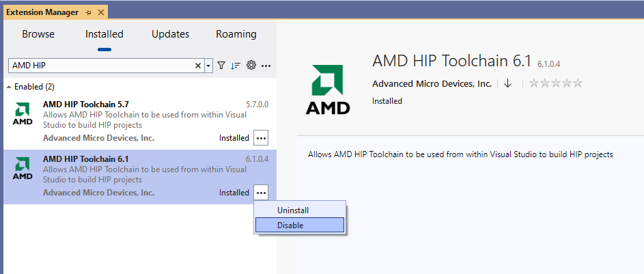This screenshot has width=644, height=274.
Task: Click AMD logo of Toolchain 5.7
Action: tap(23, 114)
